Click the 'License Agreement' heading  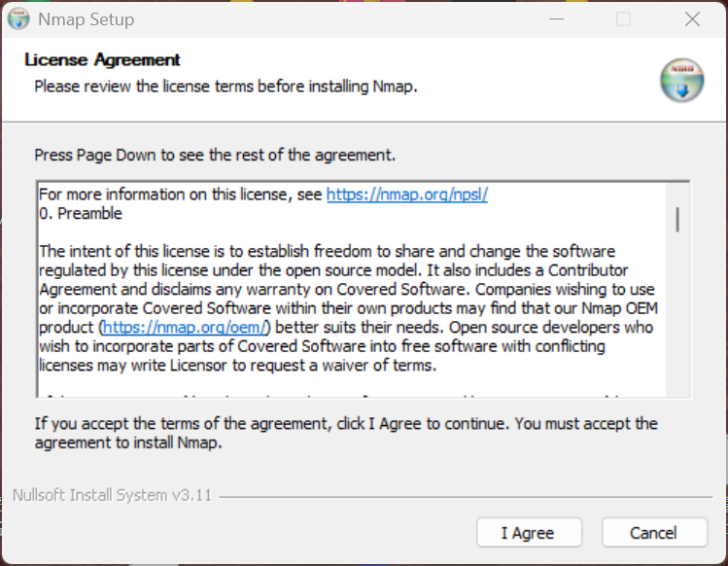click(103, 61)
